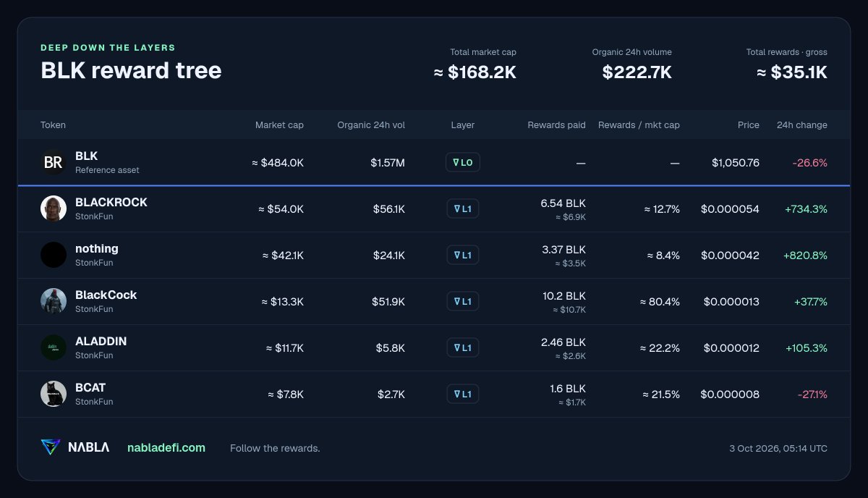Viewport: 868px width, 498px height.
Task: Click BLACKROCK rewards paid 6.54 BLK
Action: [563, 203]
